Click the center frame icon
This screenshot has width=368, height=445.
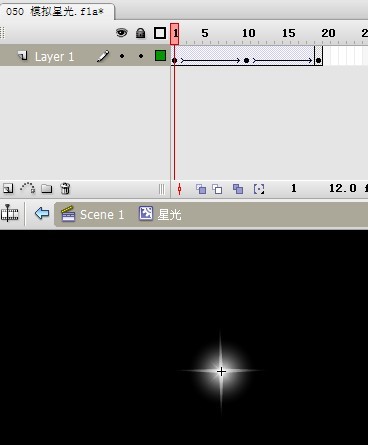(x=179, y=189)
